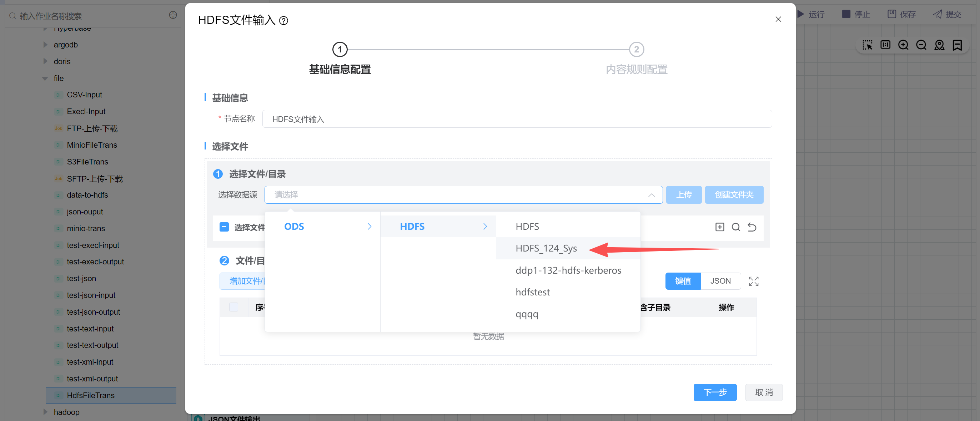
Task: Click the 节点名称 input field
Action: click(517, 119)
